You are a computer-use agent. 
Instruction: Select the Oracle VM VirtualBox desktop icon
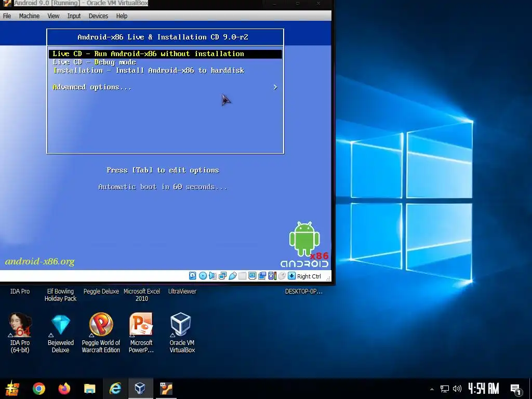click(182, 332)
